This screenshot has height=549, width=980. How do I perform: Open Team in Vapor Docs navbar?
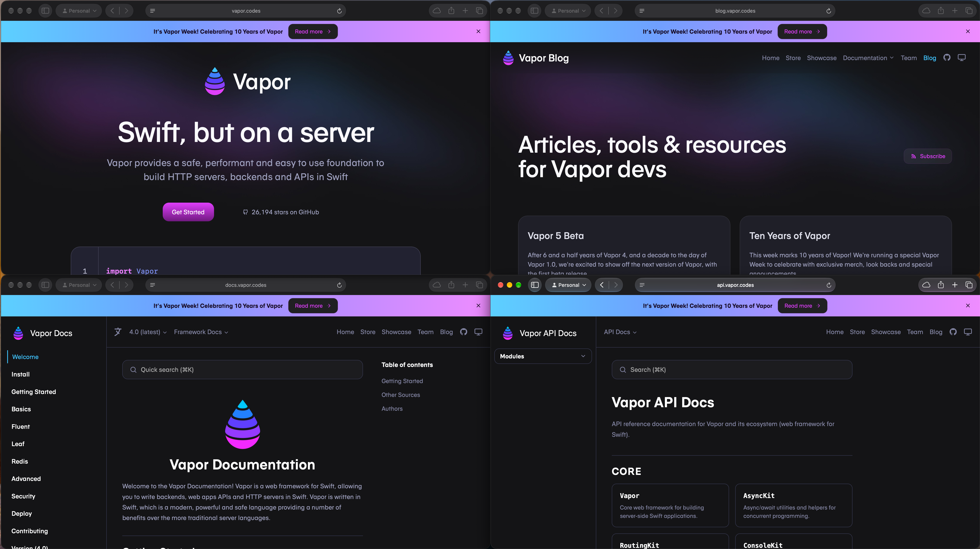tap(425, 332)
